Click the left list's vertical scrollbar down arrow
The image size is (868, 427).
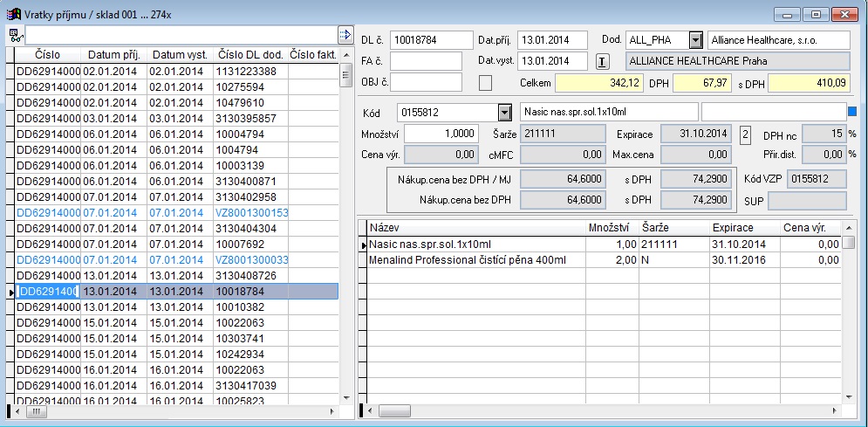(345, 397)
